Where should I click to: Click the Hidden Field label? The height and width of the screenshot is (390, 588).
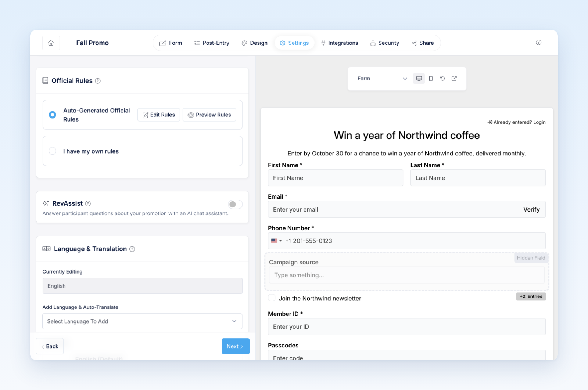[x=531, y=258]
